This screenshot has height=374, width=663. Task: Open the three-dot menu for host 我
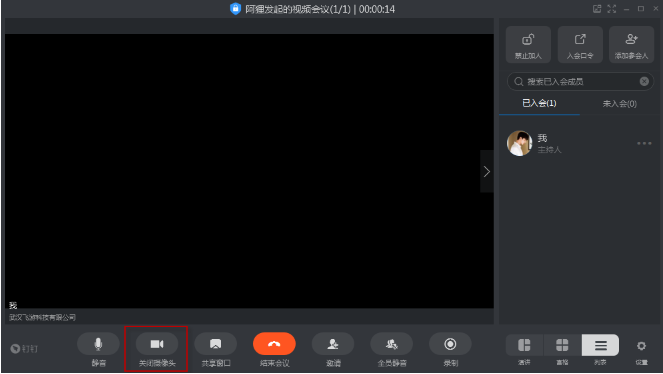[x=644, y=143]
